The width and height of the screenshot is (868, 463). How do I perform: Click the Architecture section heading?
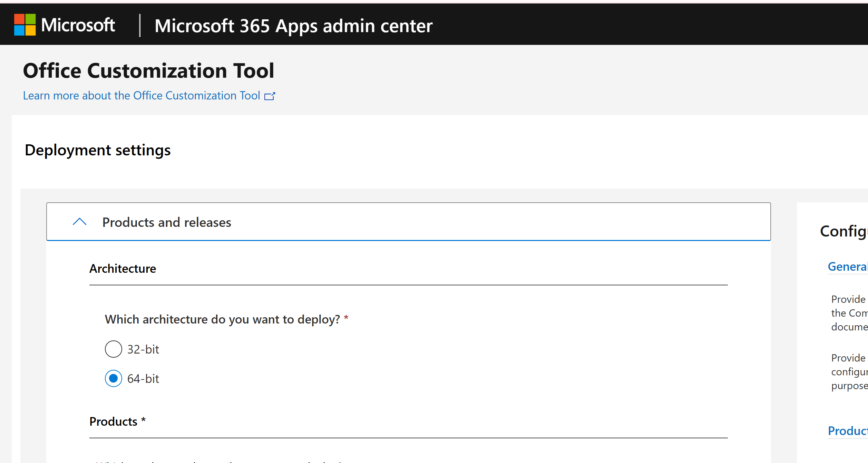click(123, 269)
